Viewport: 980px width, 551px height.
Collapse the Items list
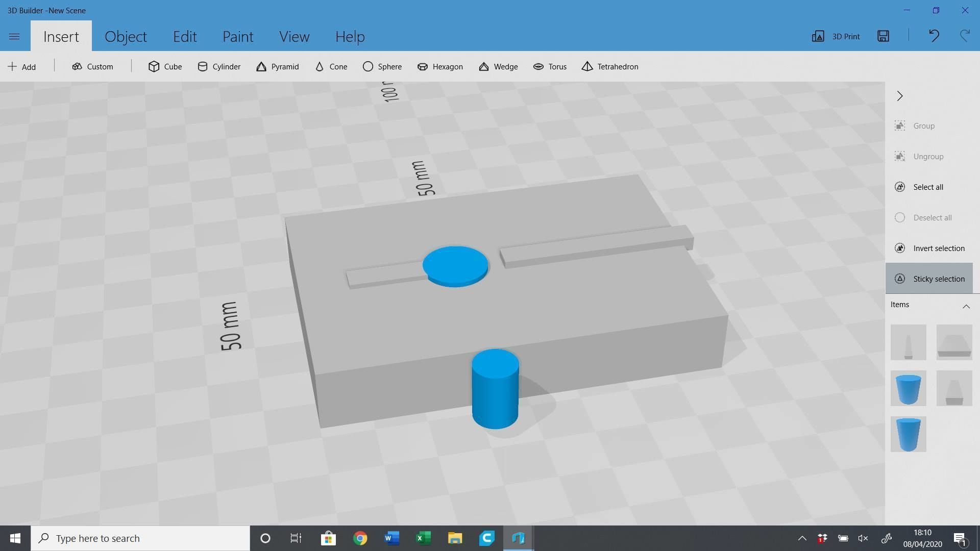point(966,306)
